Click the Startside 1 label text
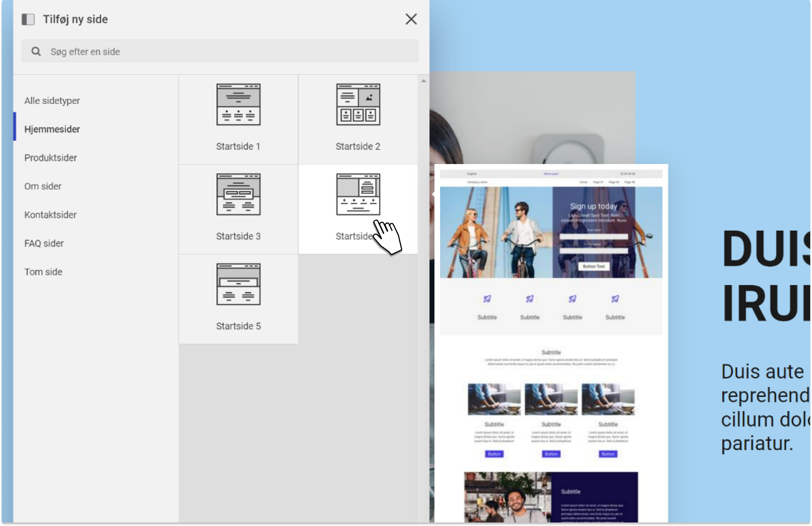This screenshot has height=526, width=812. (238, 146)
